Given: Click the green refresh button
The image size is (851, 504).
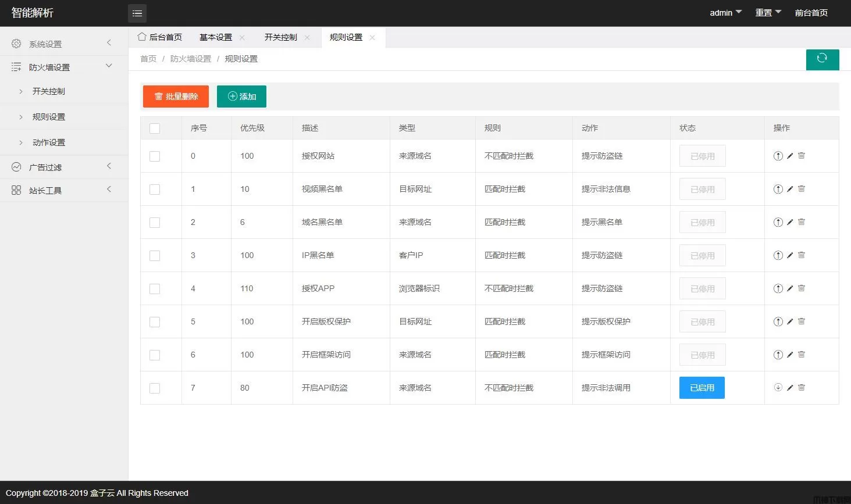Looking at the screenshot, I should tap(822, 59).
